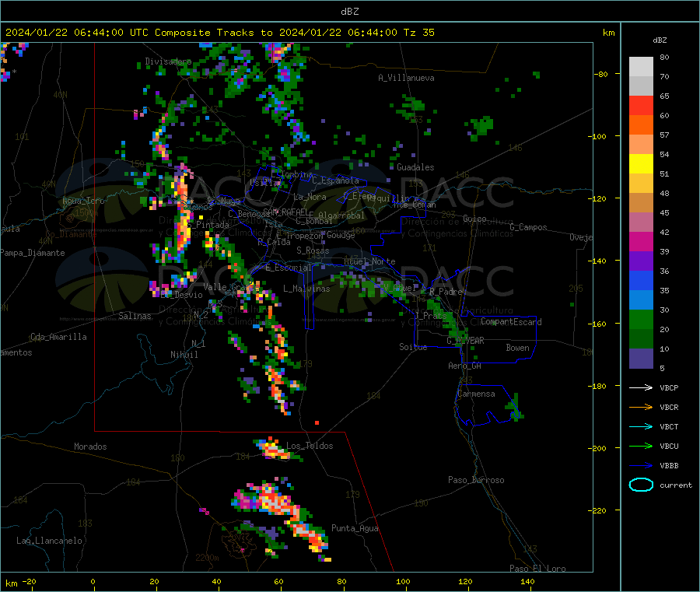The height and width of the screenshot is (592, 700).
Task: Click the 'Los_Toldos' map label
Action: (x=310, y=446)
